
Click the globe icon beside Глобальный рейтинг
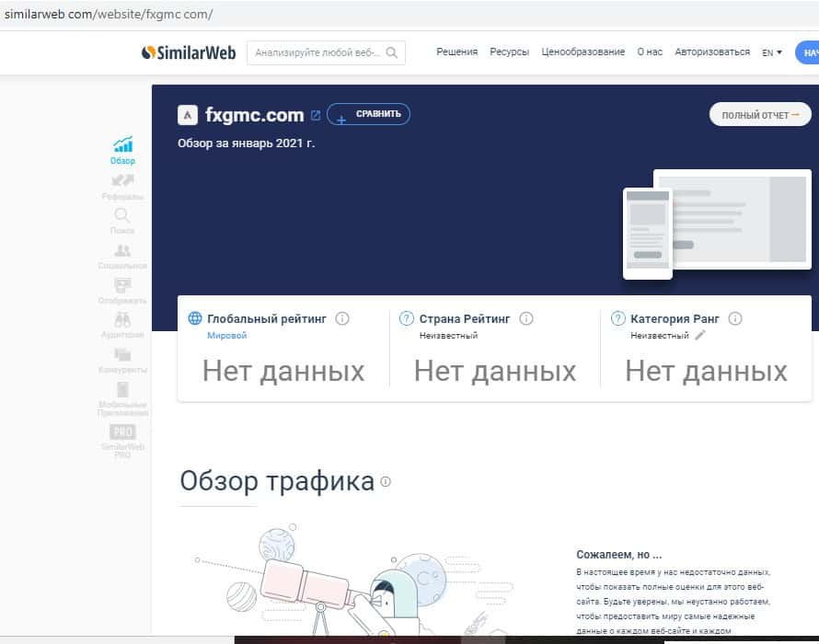click(x=195, y=318)
